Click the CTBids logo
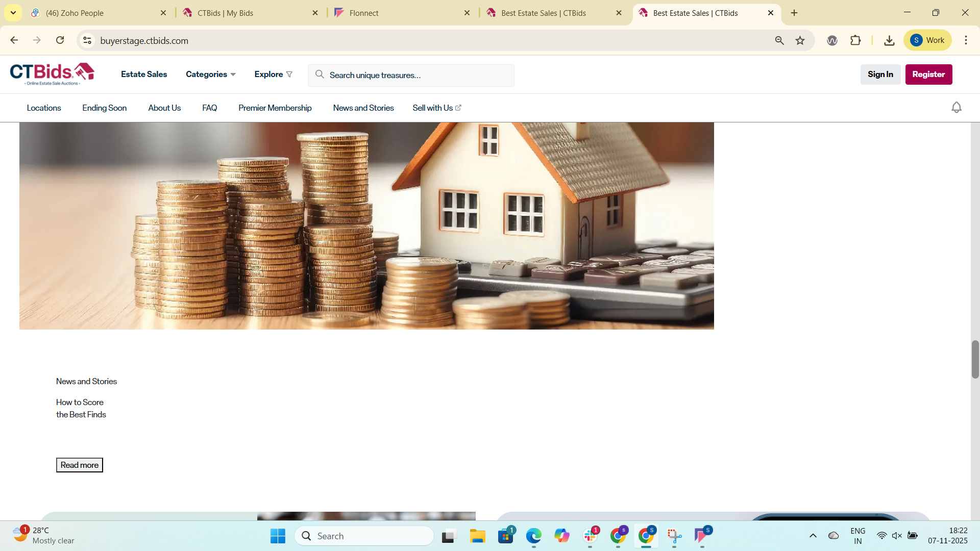Image resolution: width=980 pixels, height=551 pixels. (x=52, y=74)
